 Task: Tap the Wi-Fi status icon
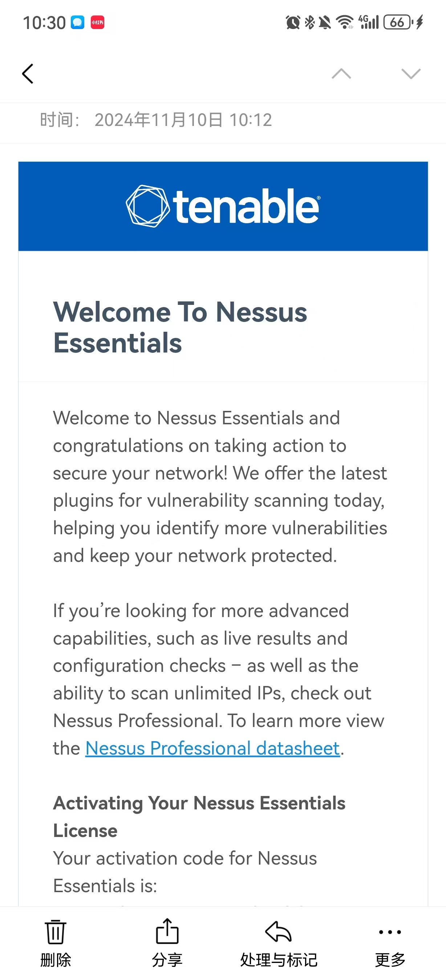click(x=345, y=22)
